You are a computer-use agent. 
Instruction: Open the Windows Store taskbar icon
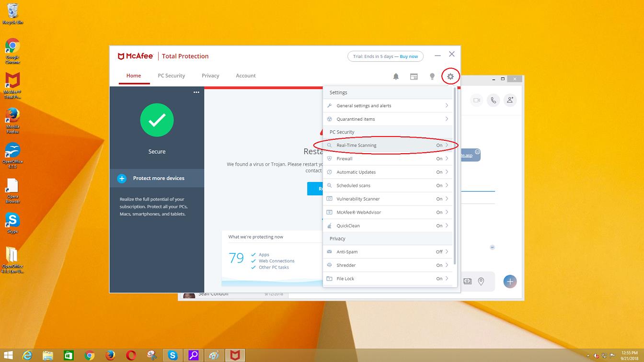[x=69, y=355]
